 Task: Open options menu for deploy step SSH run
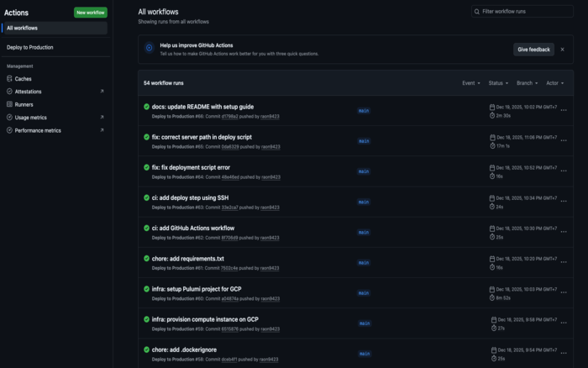coord(564,202)
